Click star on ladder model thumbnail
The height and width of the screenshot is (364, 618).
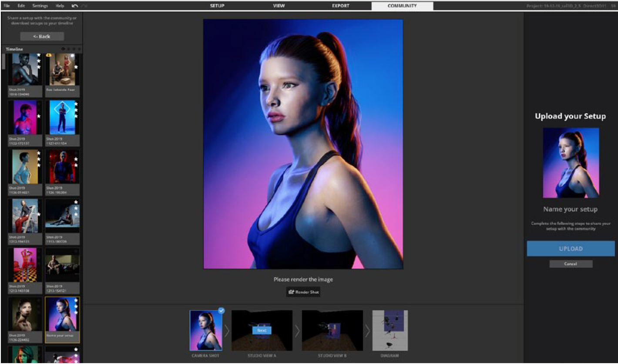pos(39,214)
